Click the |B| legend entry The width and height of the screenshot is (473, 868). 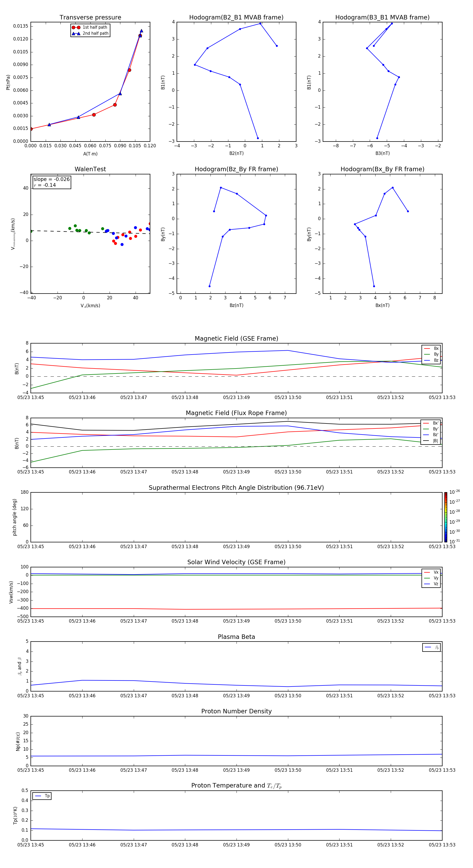point(431,441)
